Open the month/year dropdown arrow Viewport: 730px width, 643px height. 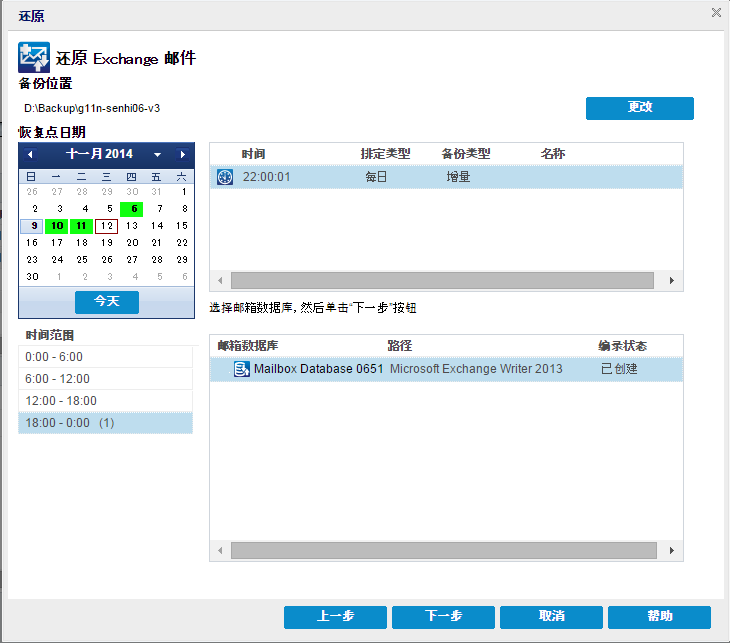[x=157, y=155]
